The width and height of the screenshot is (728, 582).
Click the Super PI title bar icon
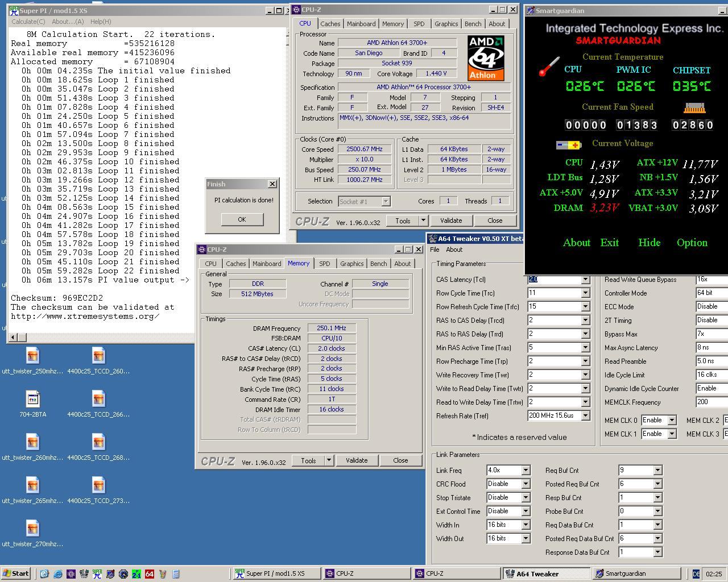tap(13, 10)
